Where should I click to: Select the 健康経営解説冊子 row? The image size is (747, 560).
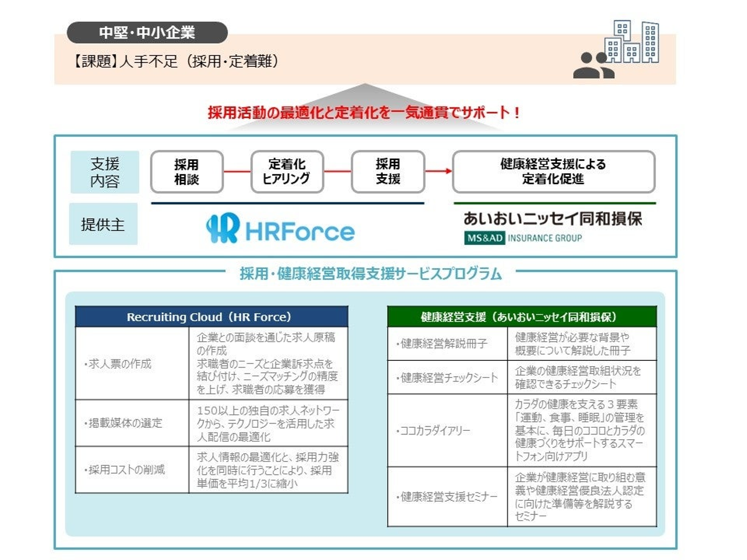click(522, 343)
